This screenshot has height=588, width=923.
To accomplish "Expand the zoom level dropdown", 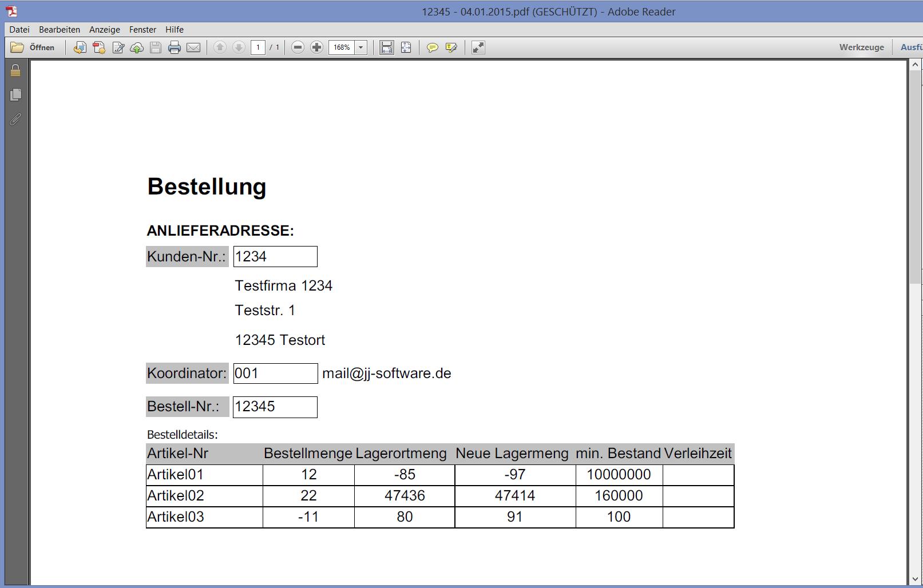I will pyautogui.click(x=361, y=47).
